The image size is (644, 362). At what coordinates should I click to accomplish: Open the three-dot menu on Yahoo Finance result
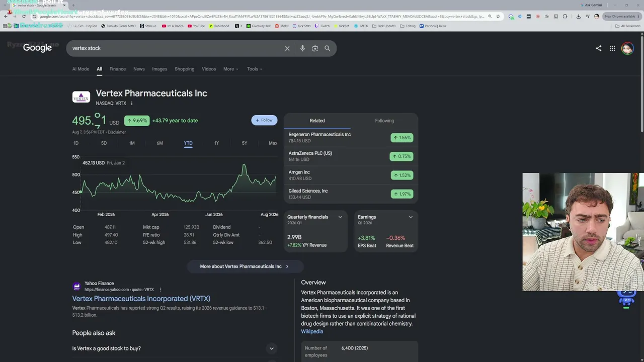[x=160, y=290]
